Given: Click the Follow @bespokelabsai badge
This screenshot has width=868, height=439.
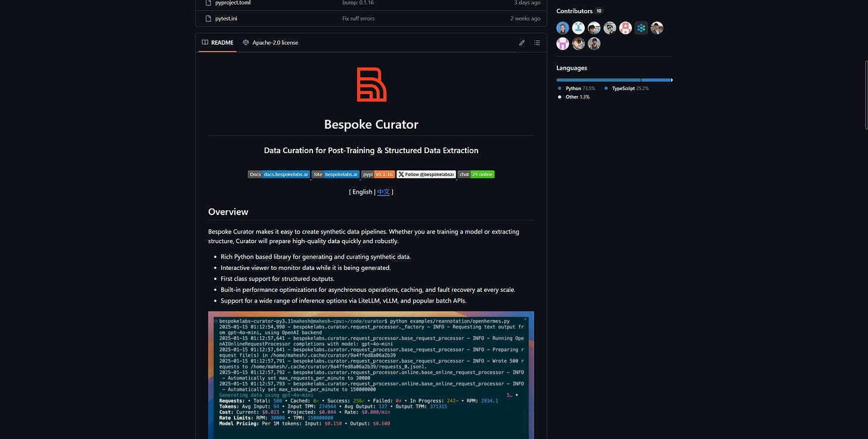Looking at the screenshot, I should click(426, 175).
